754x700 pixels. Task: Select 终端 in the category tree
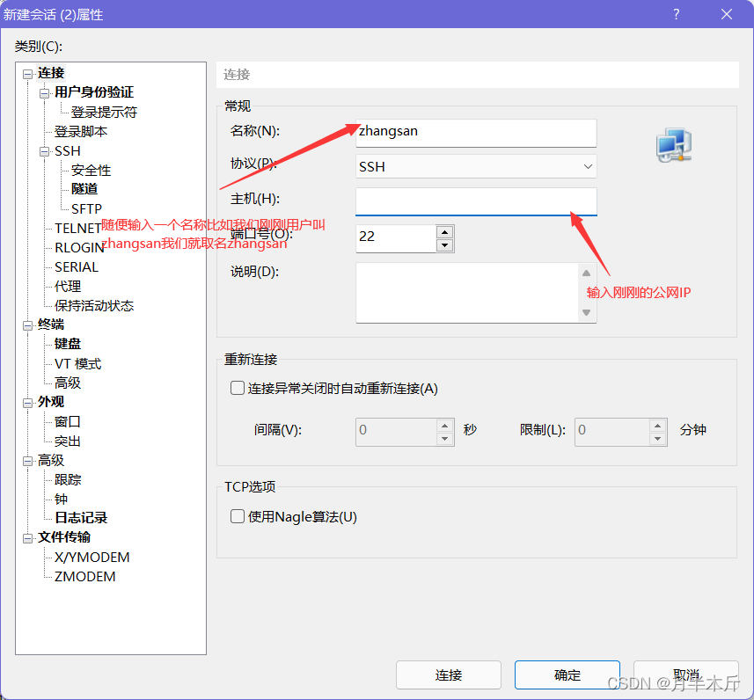click(x=51, y=324)
